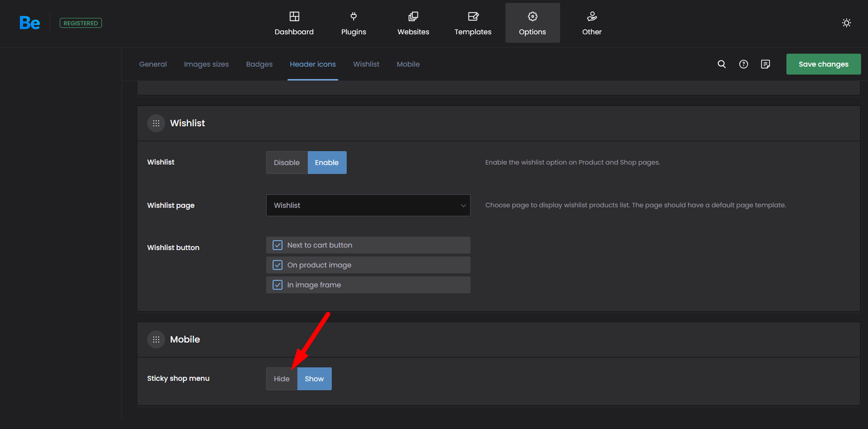Collapse the Mobile section handle
The image size is (868, 429).
point(156,340)
